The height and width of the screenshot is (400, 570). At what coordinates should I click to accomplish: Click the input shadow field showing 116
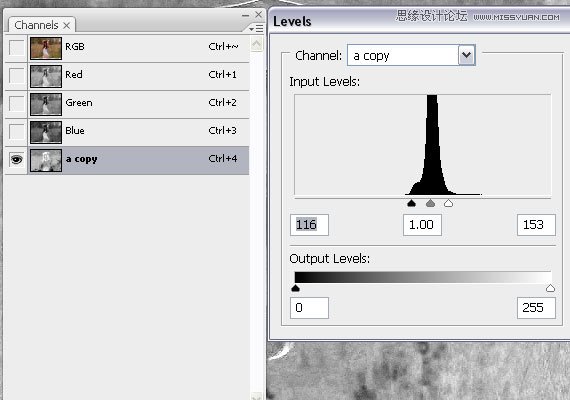[309, 225]
